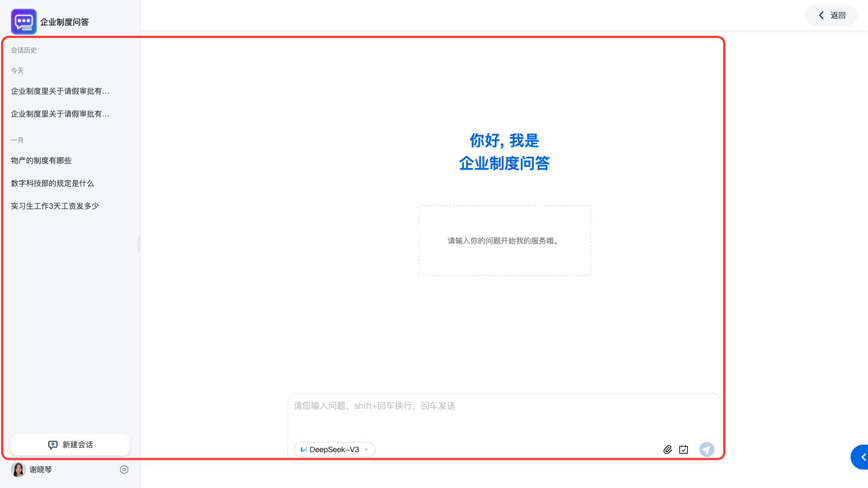Viewport: 868px width, 488px height.
Task: Click the 企业制度问答 app logo icon
Action: (24, 22)
